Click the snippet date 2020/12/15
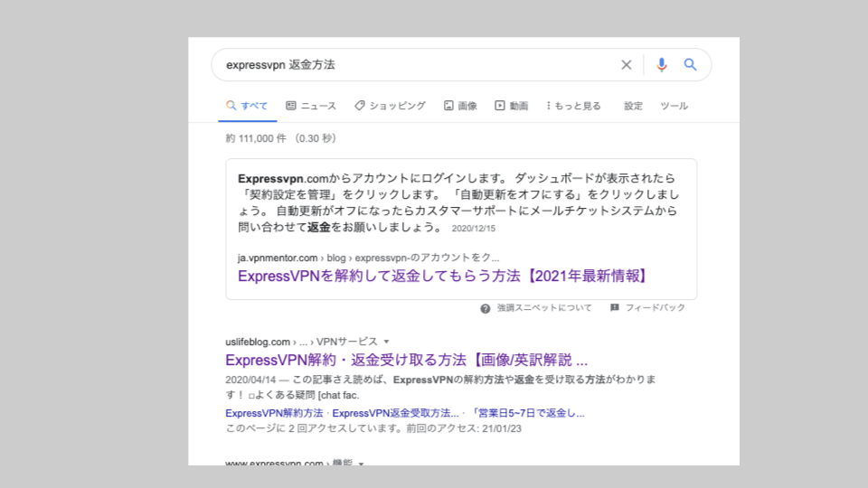 [473, 229]
